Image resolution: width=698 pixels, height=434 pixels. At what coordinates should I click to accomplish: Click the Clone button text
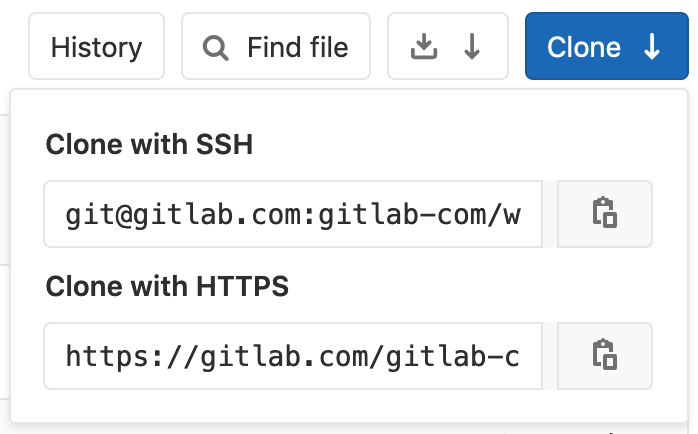click(x=584, y=46)
